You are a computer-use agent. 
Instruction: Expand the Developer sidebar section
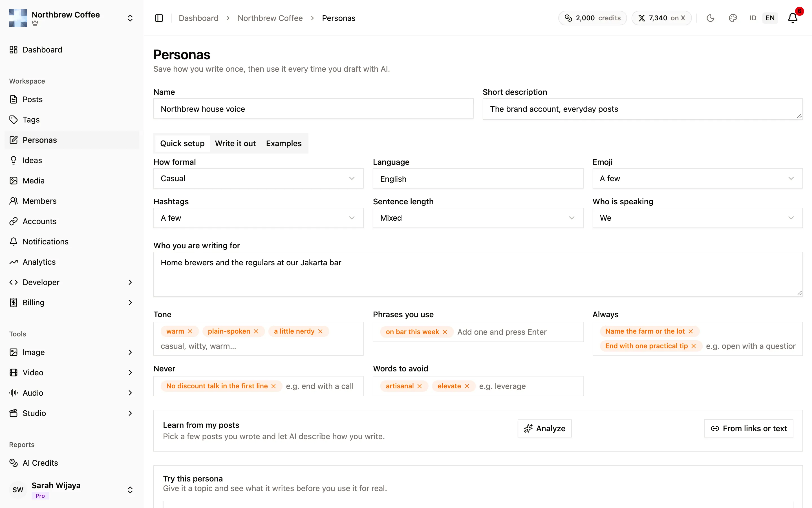(72, 282)
